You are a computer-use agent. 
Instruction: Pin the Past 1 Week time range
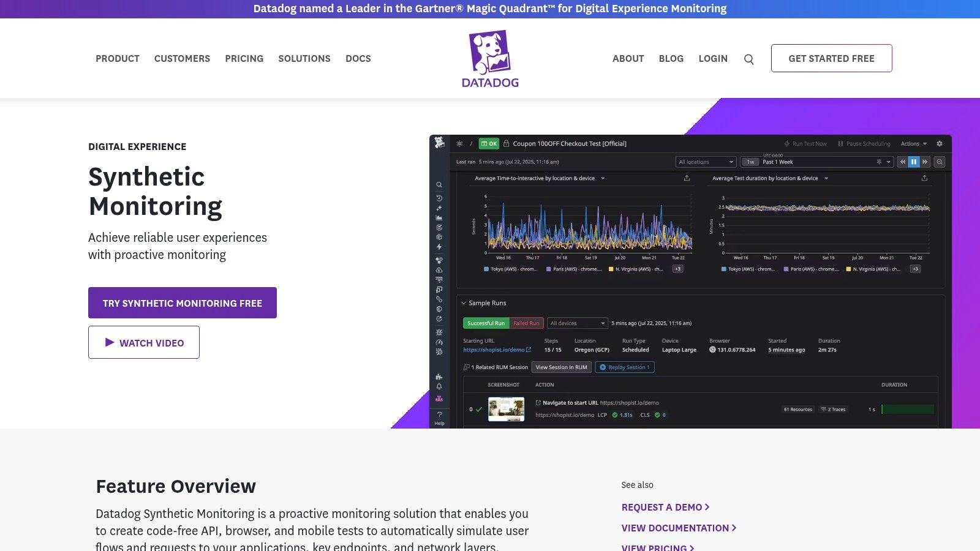coord(880,162)
